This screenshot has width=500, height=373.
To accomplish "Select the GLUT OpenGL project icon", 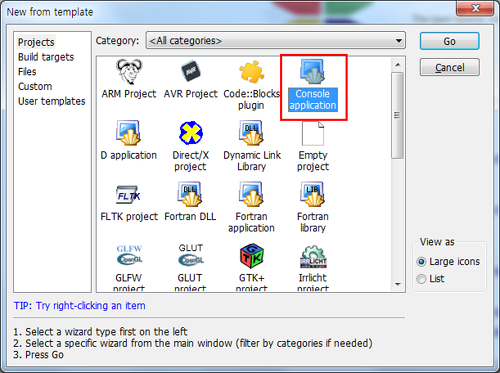I will [191, 255].
